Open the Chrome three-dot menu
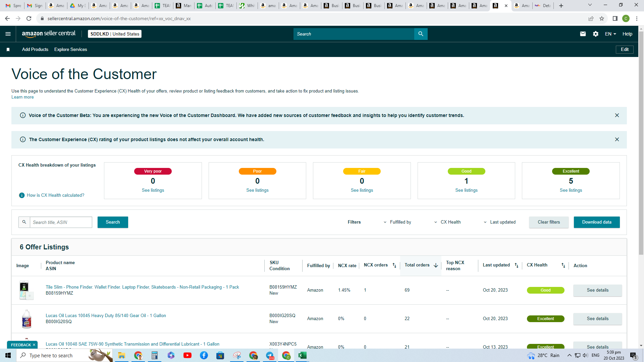Image resolution: width=644 pixels, height=362 pixels. pos(637,18)
